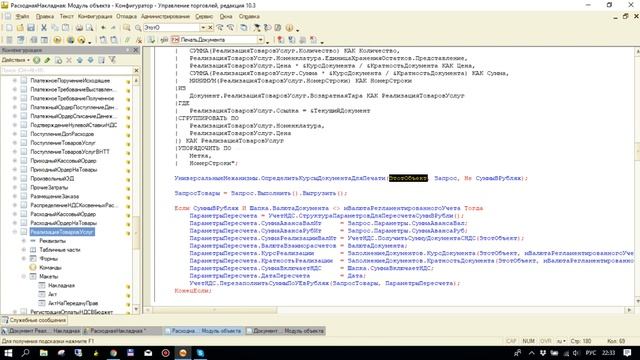Click the Undo arrow icon
Viewport: 640px width, 360px height.
(103, 28)
